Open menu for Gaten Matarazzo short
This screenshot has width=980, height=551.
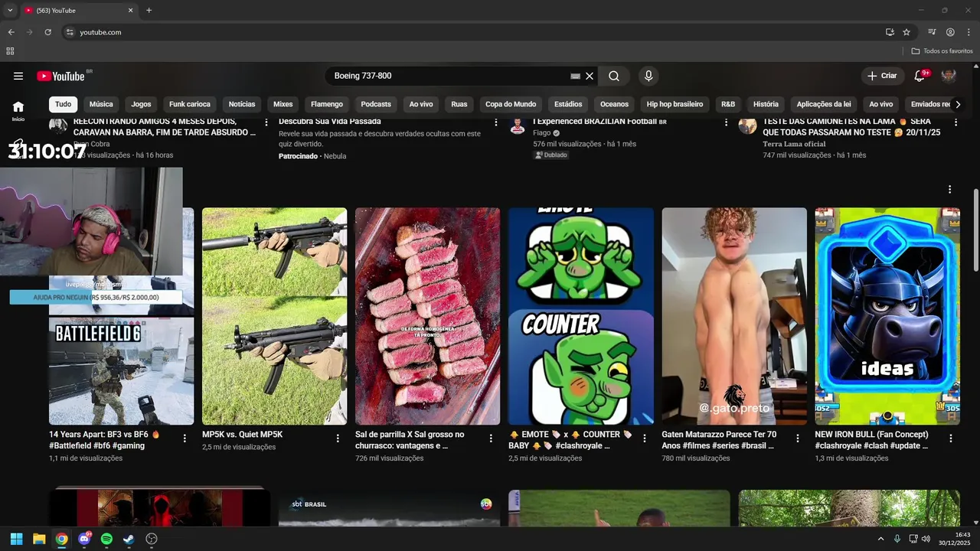[x=797, y=439]
